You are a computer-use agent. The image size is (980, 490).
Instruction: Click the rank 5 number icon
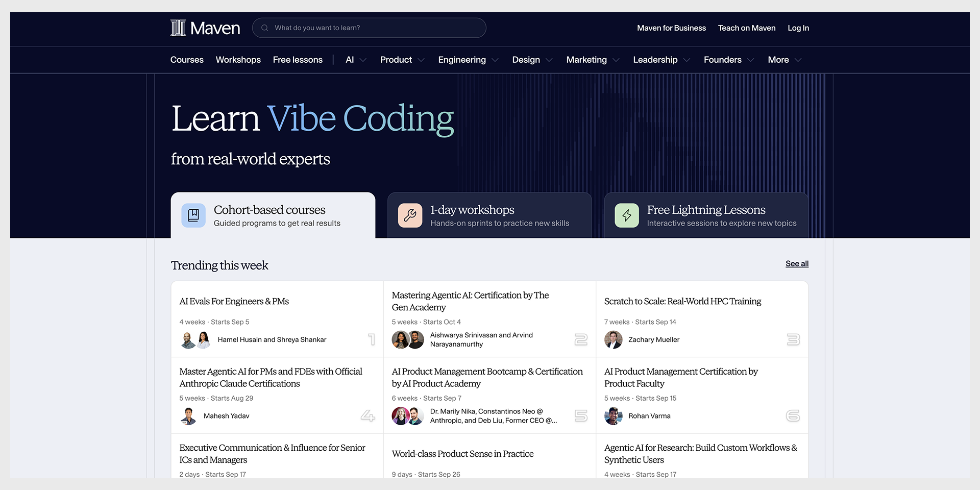[581, 416]
